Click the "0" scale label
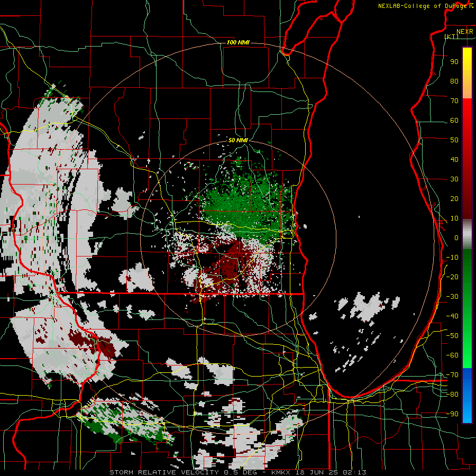This screenshot has height=476, width=476. pos(456,237)
